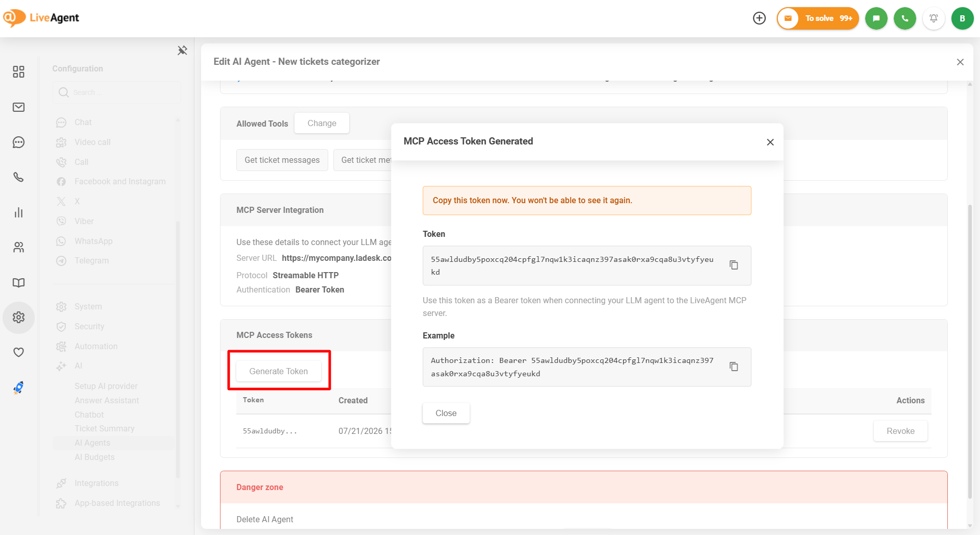Open Chatbot settings

89,415
